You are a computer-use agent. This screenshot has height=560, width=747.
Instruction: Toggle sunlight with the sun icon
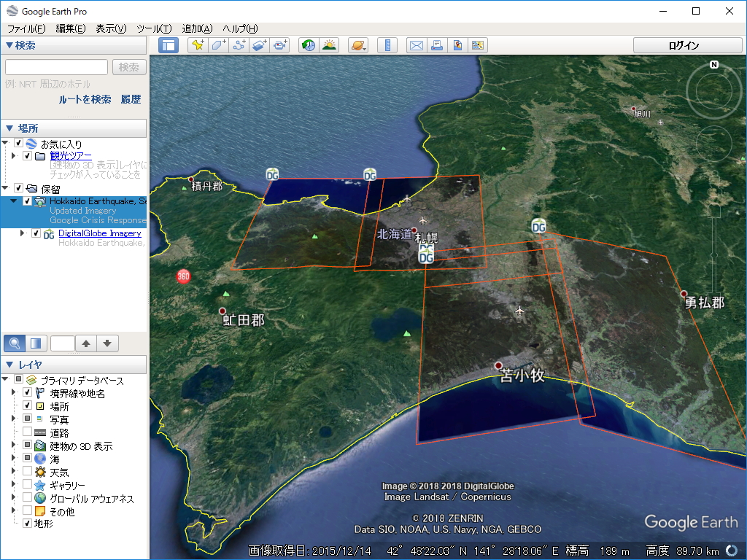[x=330, y=44]
